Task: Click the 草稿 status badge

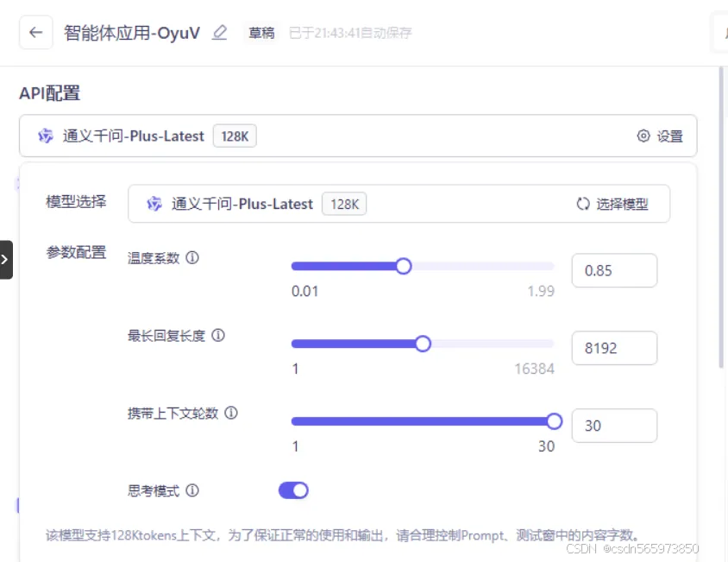Action: (x=261, y=32)
